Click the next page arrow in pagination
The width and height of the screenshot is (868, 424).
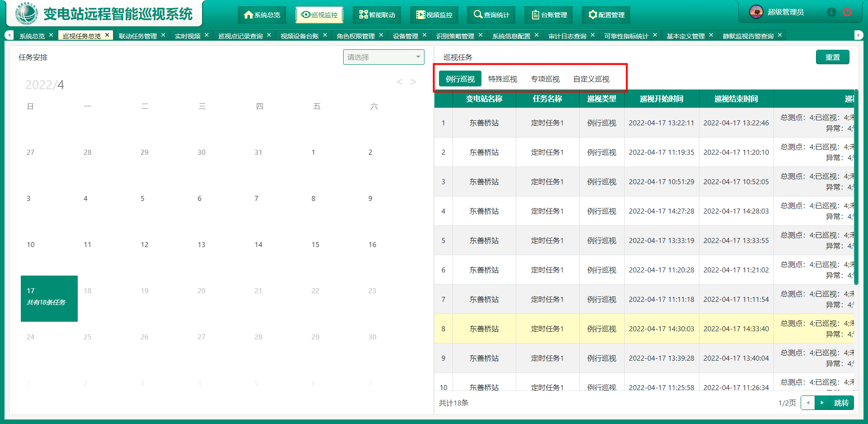coord(822,403)
